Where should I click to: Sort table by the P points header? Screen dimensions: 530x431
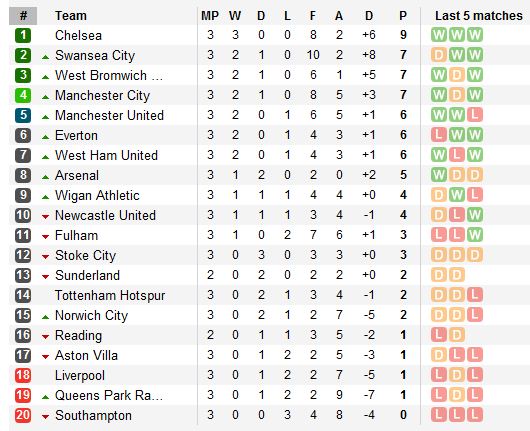403,16
